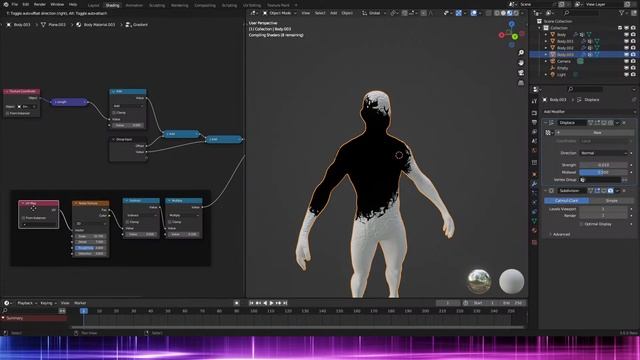
Task: Switch to the Shading workspace tab
Action: click(112, 5)
